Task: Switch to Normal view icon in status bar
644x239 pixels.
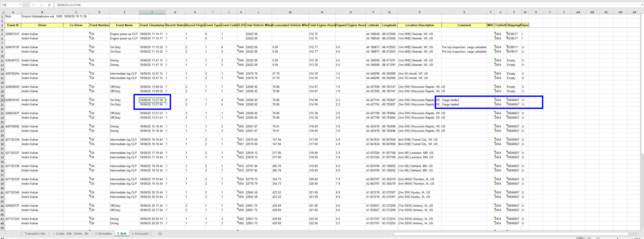Action: tap(580, 238)
